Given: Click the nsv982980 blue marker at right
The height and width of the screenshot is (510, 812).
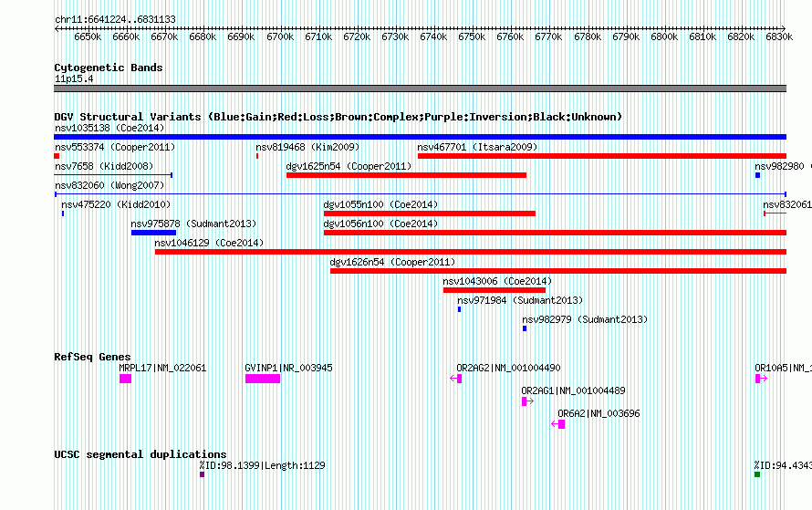Looking at the screenshot, I should [757, 175].
